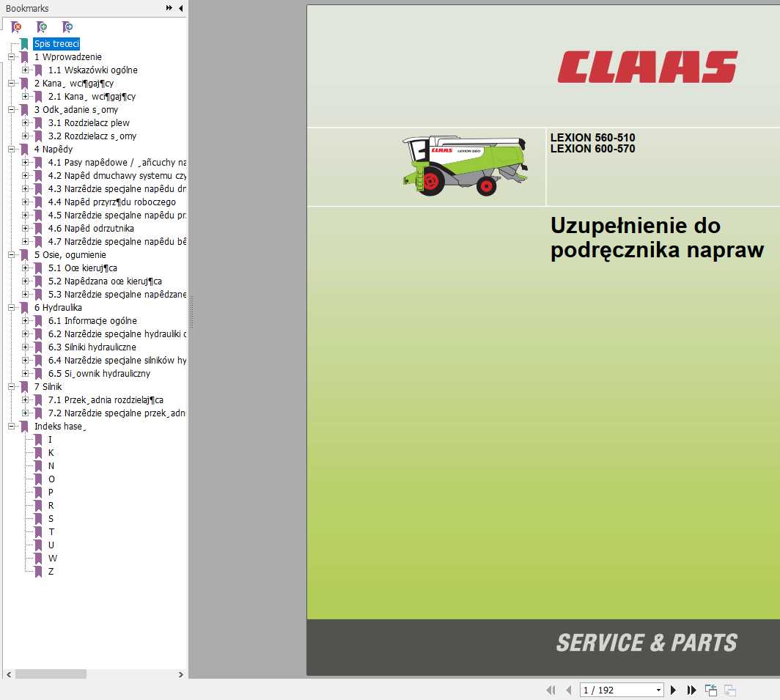Expand the 5.1 Oś kierująca node
Viewport: 780px width, 700px height.
26,268
